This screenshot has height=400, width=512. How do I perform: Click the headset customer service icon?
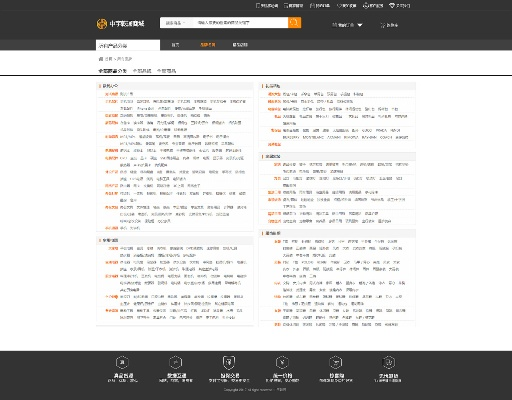click(365, 6)
